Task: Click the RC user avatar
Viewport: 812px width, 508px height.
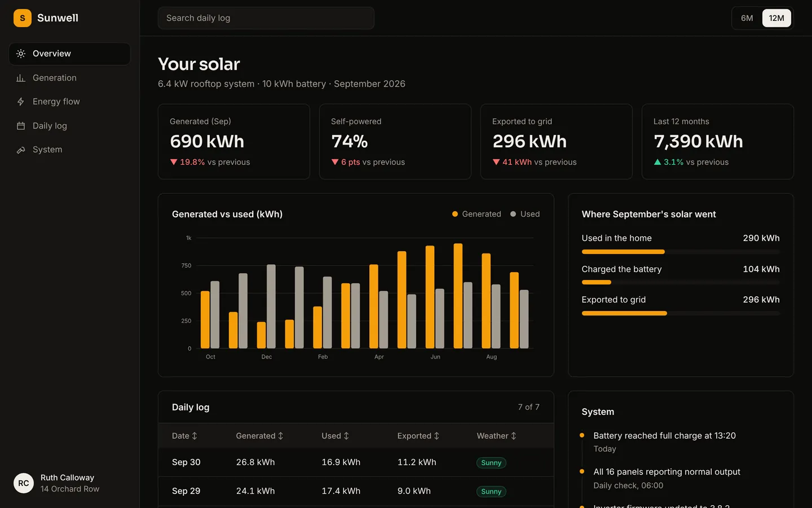Action: [24, 483]
